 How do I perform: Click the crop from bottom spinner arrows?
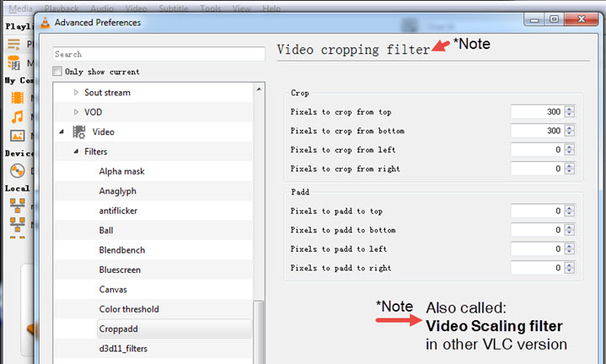point(570,131)
